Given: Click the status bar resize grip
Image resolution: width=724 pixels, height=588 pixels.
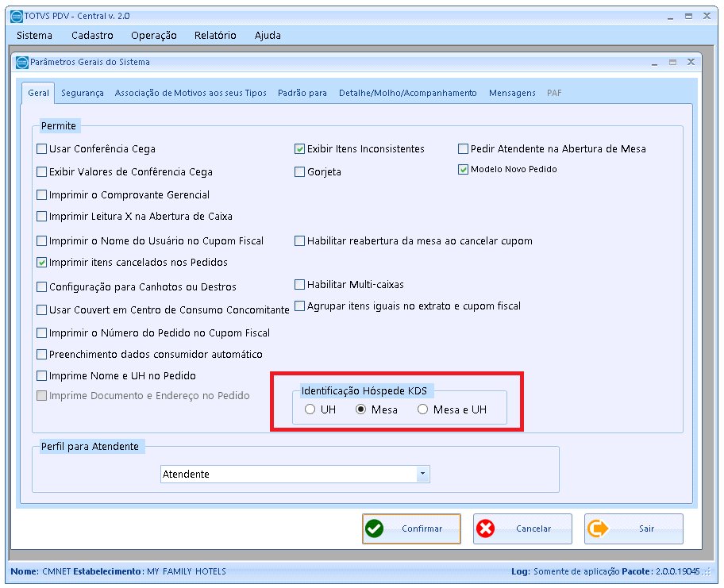Looking at the screenshot, I should (707, 572).
